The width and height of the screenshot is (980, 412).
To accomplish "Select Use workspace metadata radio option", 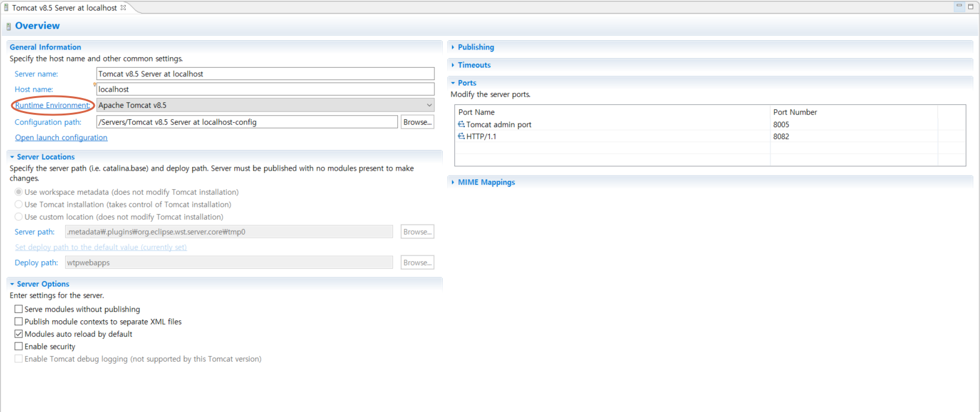I will 19,192.
